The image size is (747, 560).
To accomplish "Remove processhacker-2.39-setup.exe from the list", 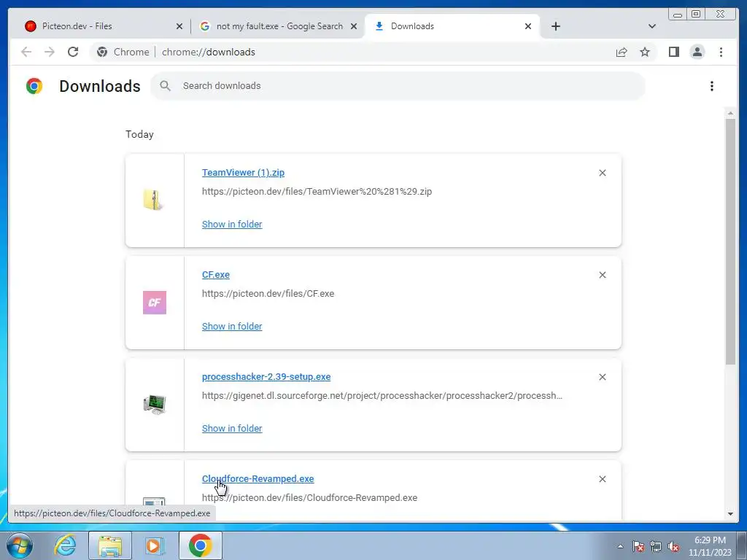I will pos(602,377).
